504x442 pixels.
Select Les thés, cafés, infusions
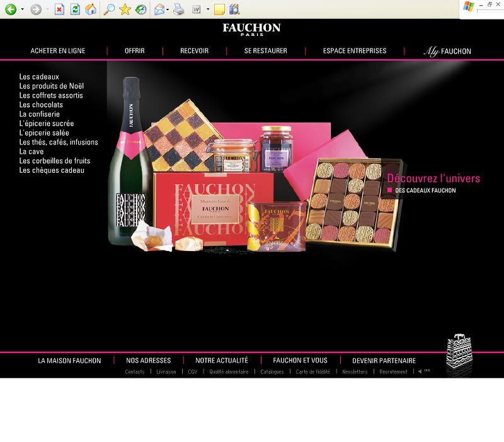(x=59, y=142)
